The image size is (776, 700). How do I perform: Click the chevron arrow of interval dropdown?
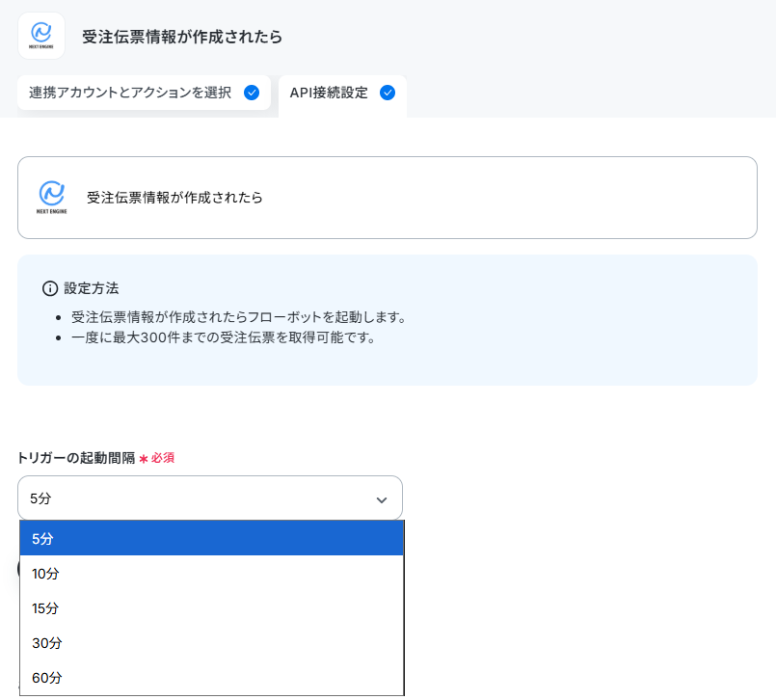pyautogui.click(x=382, y=500)
